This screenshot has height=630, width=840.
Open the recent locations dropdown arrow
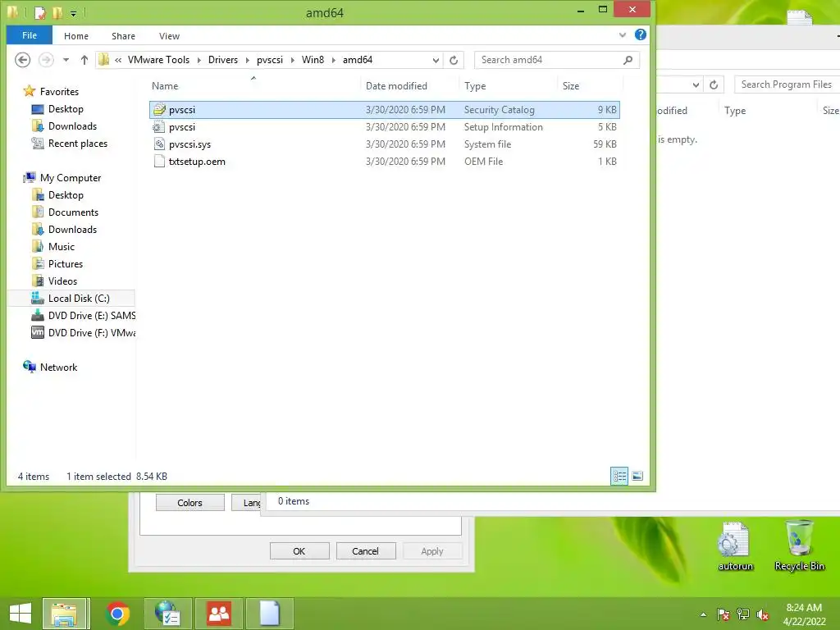pyautogui.click(x=66, y=60)
